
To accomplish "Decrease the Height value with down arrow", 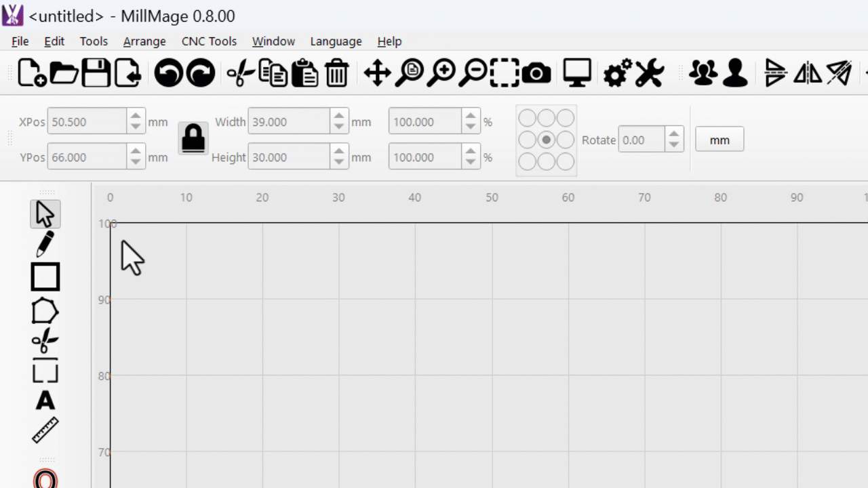I will (x=339, y=163).
